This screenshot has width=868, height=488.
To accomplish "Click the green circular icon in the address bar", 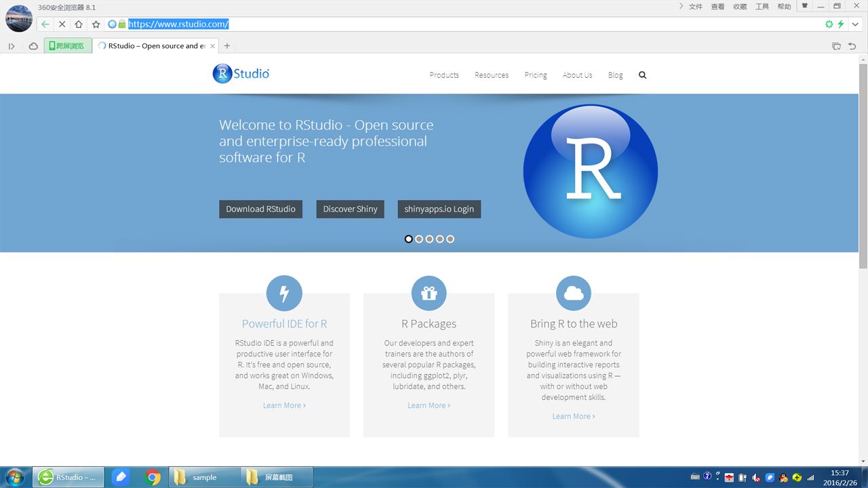I will [829, 24].
